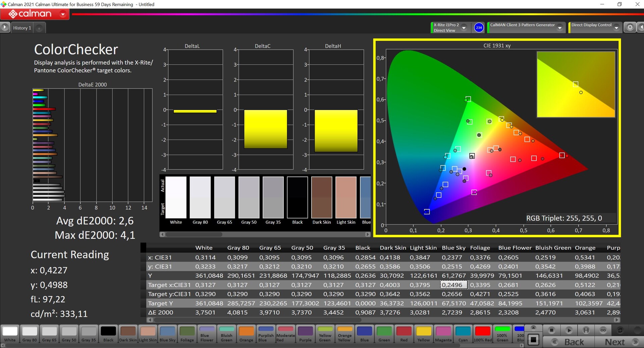Screen dimensions: 644x348
Task: Click the continuous read infinity icon
Action: click(x=603, y=330)
